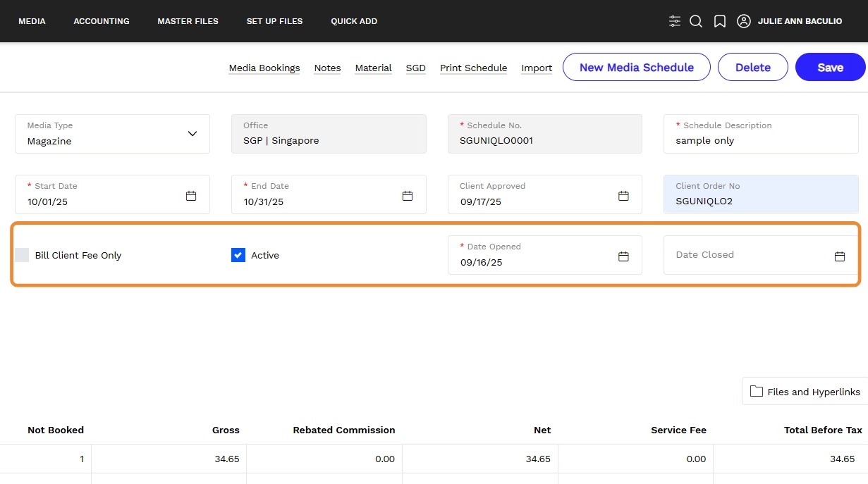Enable the Bill Client Fee Only checkbox

(x=22, y=255)
